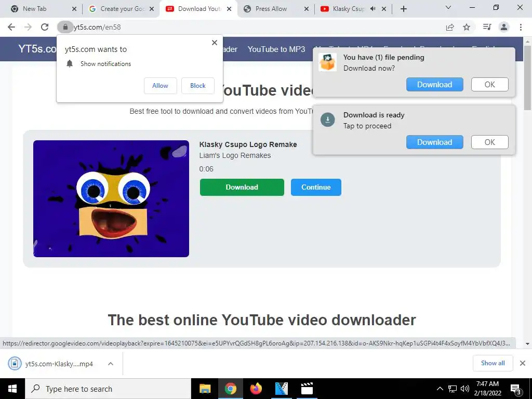532x399 pixels.
Task: Click the taskbar search box
Action: point(108,389)
